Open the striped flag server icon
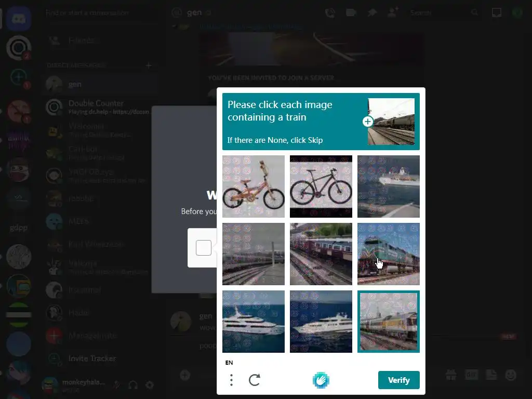Screen dimensions: 532x399 (19, 314)
